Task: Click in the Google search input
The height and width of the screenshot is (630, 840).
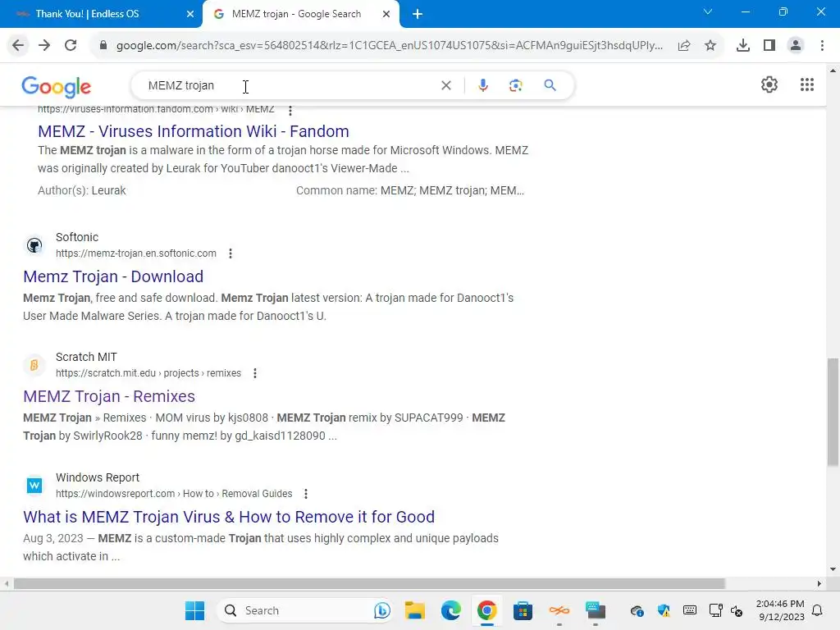Action: click(x=290, y=85)
